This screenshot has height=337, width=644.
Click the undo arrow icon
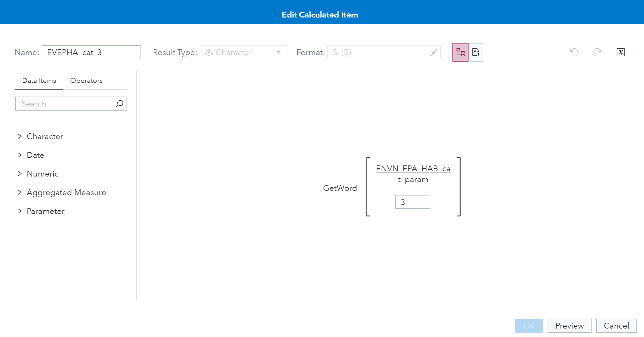(574, 52)
